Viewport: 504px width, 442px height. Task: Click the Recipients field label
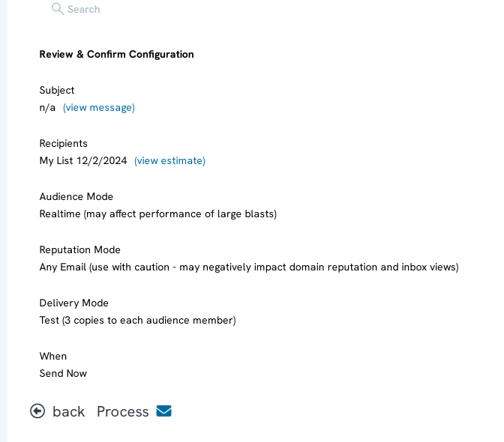tap(63, 144)
